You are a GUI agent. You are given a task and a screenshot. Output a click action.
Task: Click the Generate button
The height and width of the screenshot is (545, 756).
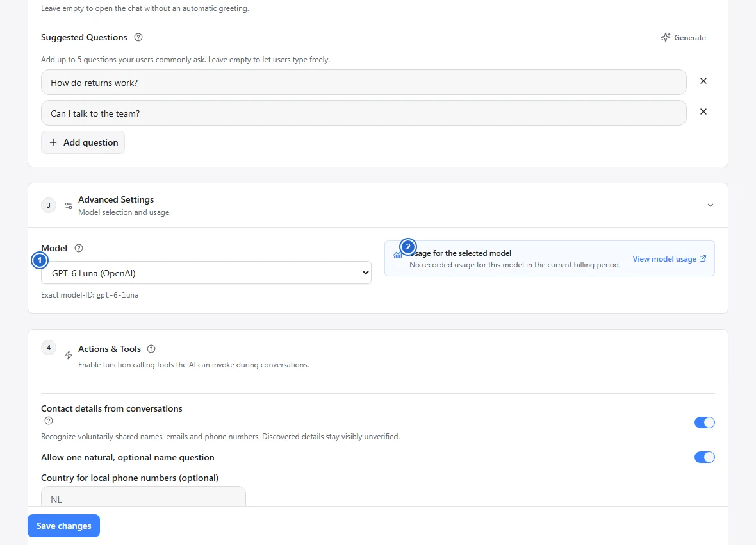click(x=683, y=38)
